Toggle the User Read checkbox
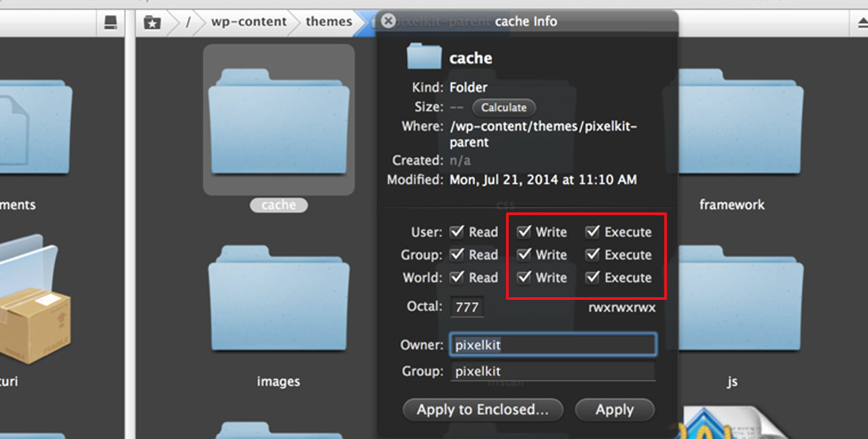Screen dimensions: 868x439 (x=457, y=232)
